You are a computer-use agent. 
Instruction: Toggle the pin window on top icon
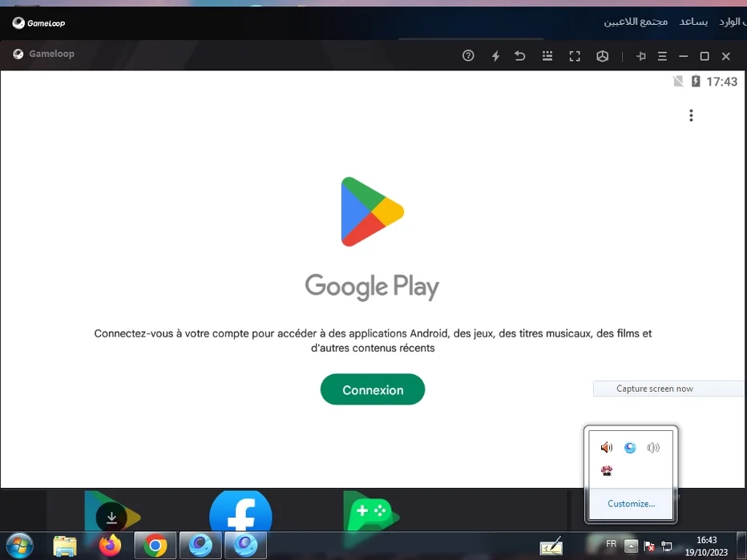[x=640, y=56]
